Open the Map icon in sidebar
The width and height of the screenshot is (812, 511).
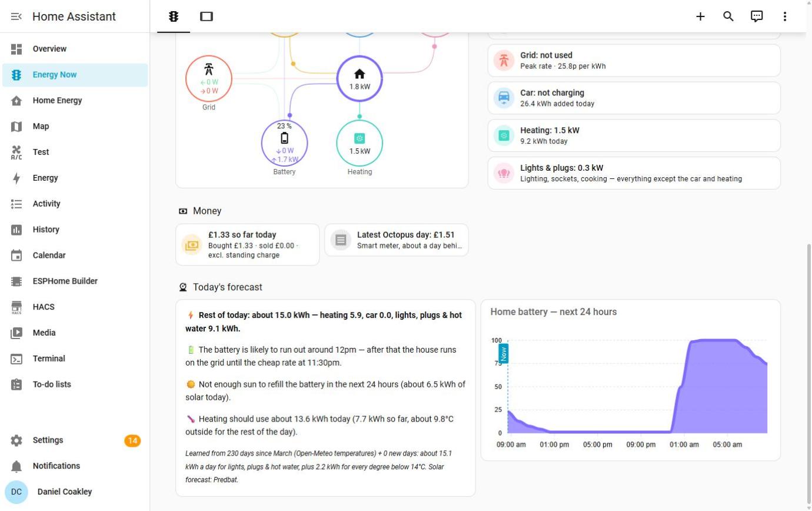click(x=16, y=127)
